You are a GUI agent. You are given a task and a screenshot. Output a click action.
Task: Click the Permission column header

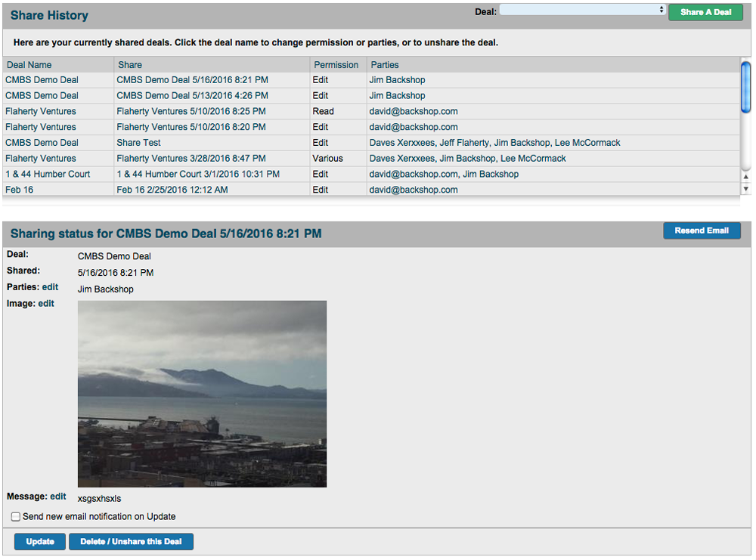[336, 64]
